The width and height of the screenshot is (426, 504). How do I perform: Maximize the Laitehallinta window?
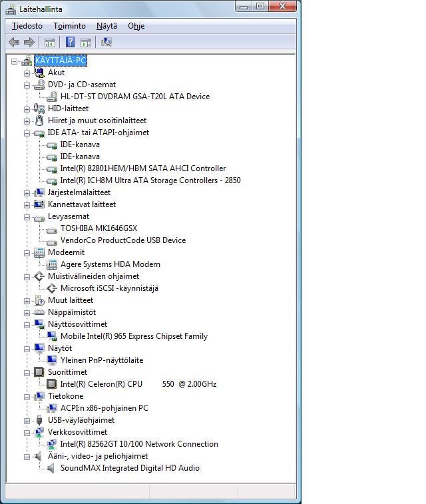260,7
